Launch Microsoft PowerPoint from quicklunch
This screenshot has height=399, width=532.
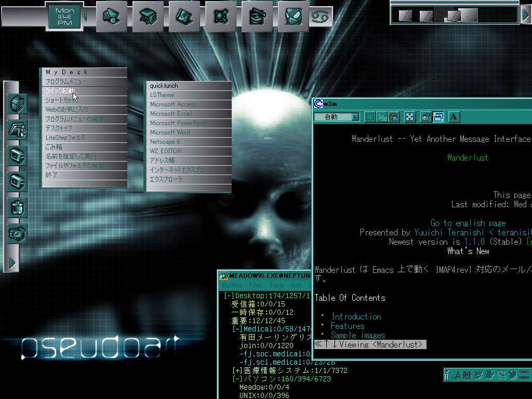(189, 123)
